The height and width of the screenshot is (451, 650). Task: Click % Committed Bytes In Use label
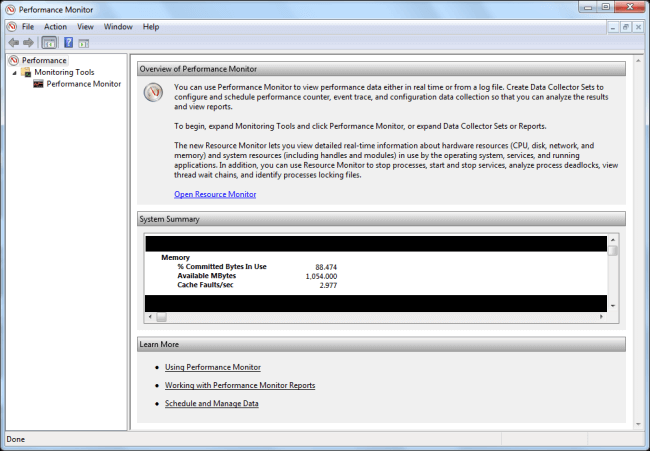(222, 267)
